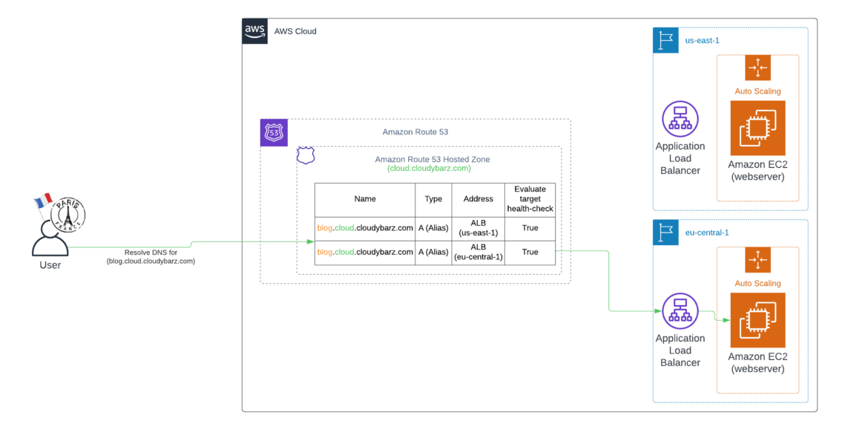
Task: Click the Name column header
Action: click(364, 198)
